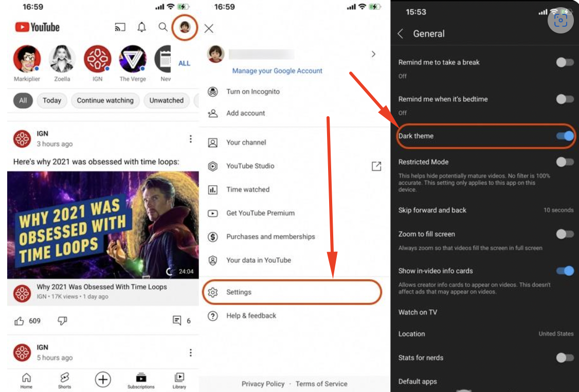
Task: Tap the screenshot capture overlay button
Action: pyautogui.click(x=560, y=20)
